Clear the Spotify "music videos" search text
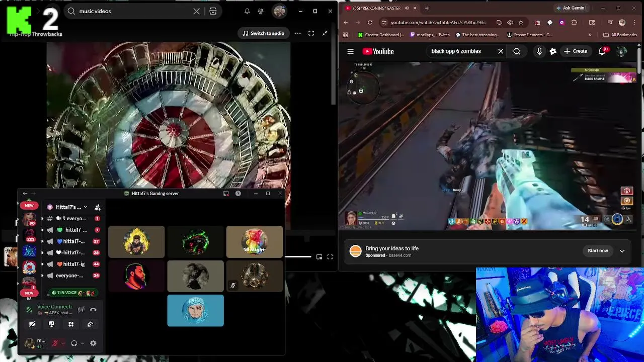The height and width of the screenshot is (362, 644). click(x=196, y=11)
